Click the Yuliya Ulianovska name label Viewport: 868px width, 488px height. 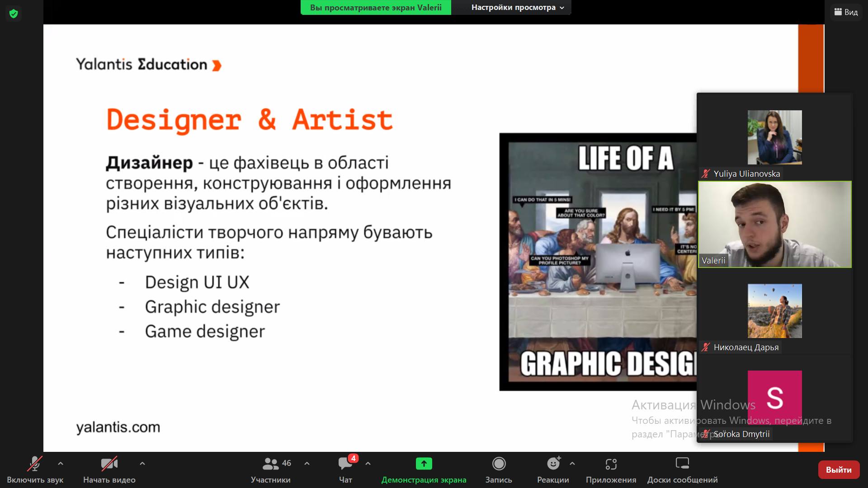pyautogui.click(x=747, y=174)
